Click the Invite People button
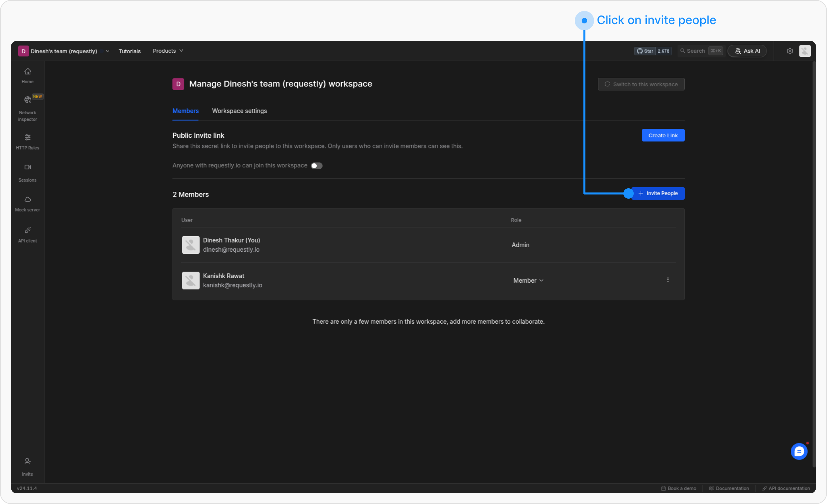 pos(658,193)
